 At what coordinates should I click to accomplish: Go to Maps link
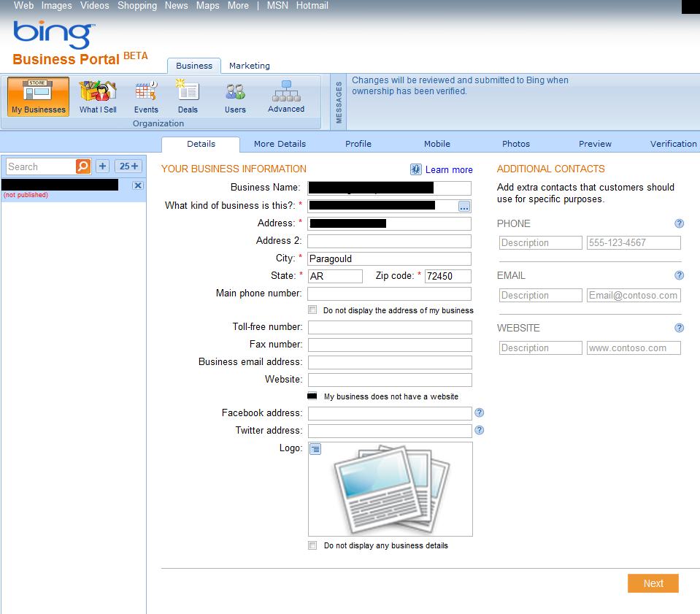[207, 5]
